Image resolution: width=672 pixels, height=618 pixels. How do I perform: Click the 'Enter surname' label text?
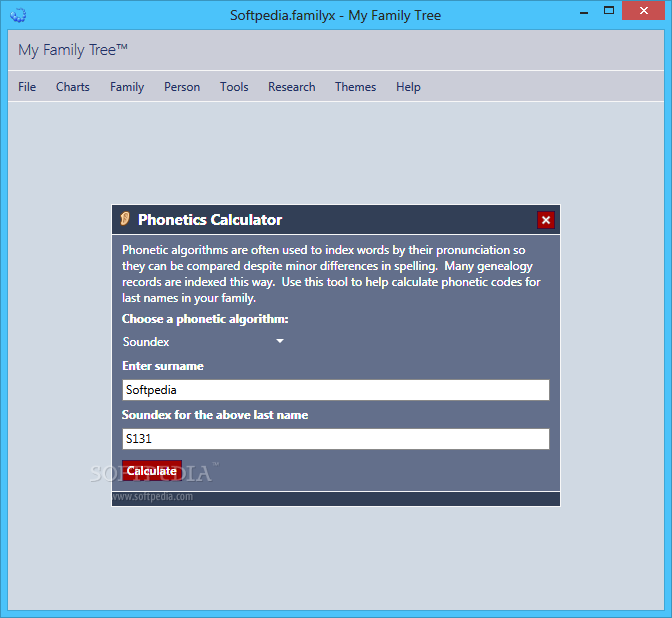tap(163, 366)
